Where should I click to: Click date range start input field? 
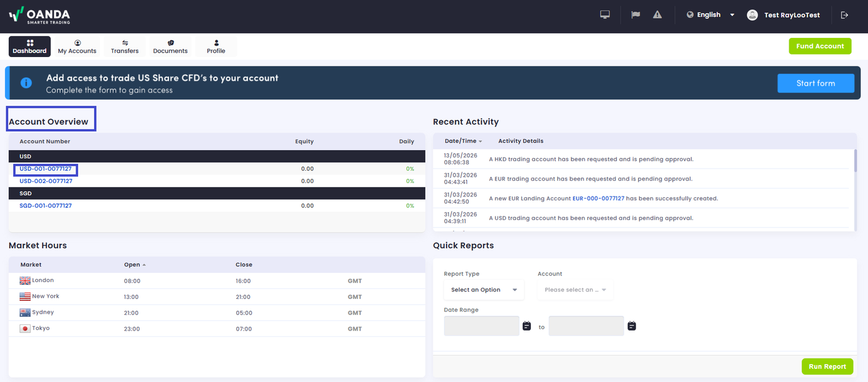482,326
